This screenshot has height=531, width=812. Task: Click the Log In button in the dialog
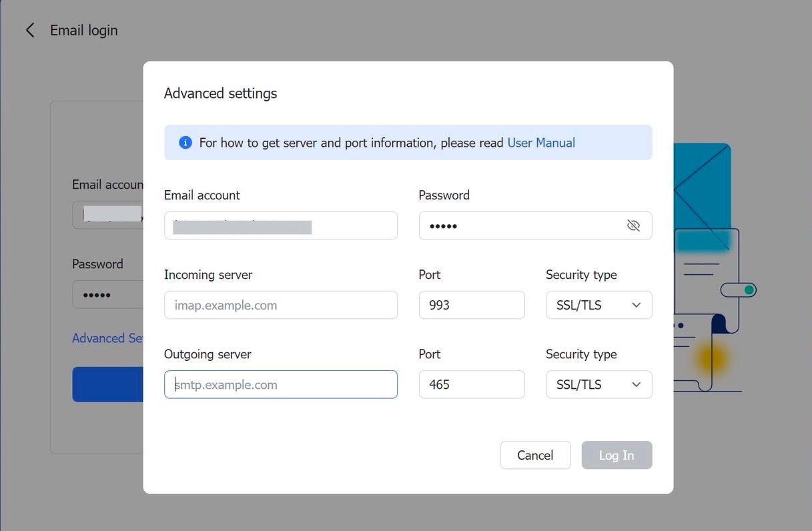(616, 455)
